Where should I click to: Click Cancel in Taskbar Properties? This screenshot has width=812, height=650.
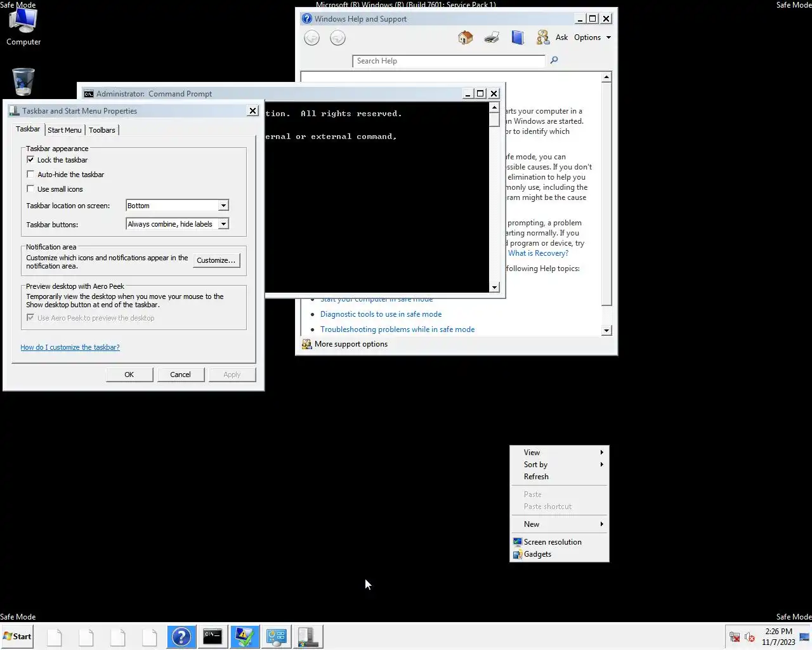pos(180,375)
